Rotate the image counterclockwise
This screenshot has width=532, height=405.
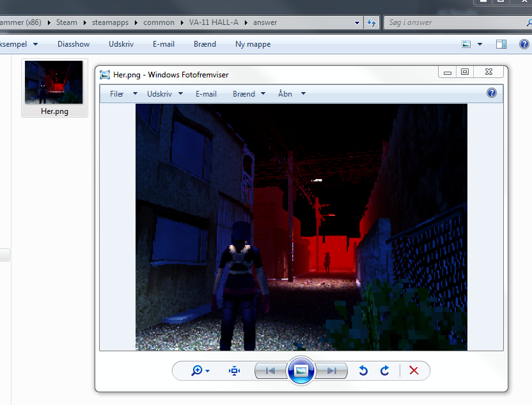click(x=363, y=370)
